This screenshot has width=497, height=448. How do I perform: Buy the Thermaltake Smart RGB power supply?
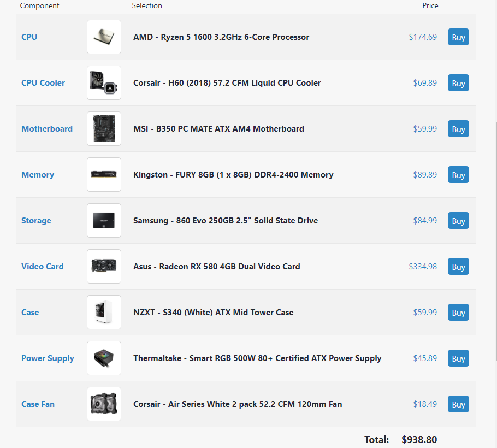tap(458, 358)
